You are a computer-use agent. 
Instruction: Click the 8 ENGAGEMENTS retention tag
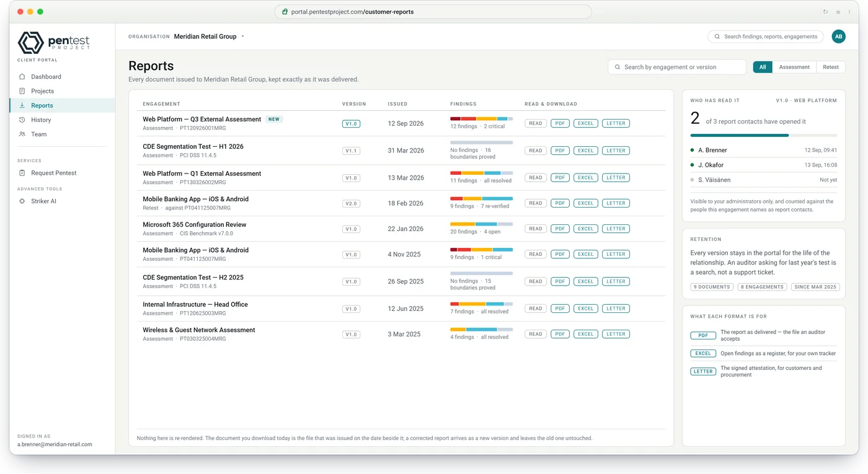pos(762,287)
